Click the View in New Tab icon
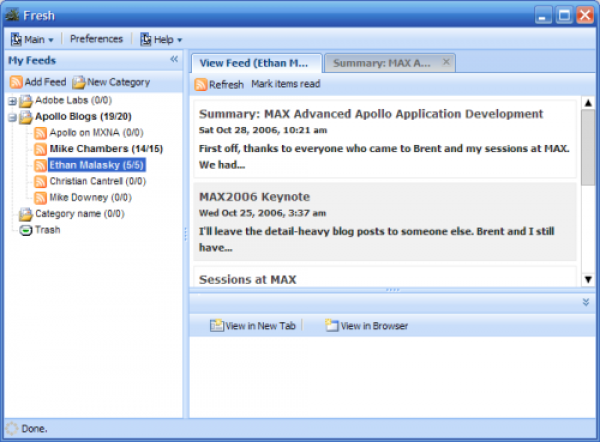 tap(217, 326)
